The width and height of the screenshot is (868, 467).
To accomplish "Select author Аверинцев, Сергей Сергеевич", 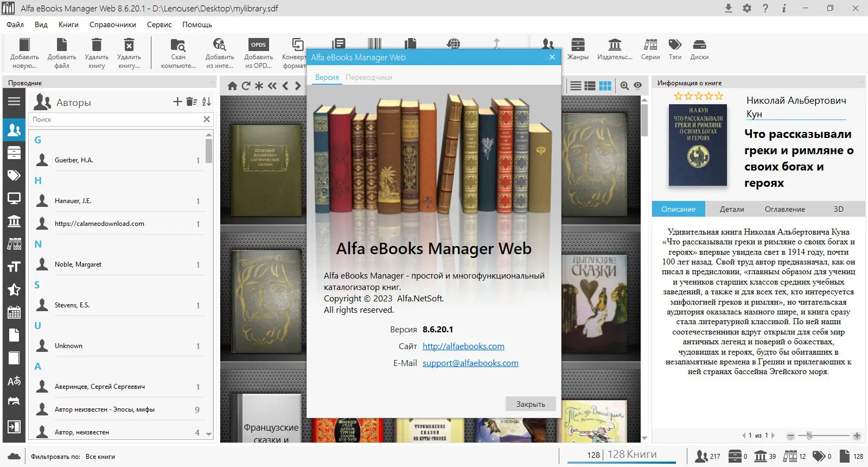I will (x=119, y=387).
